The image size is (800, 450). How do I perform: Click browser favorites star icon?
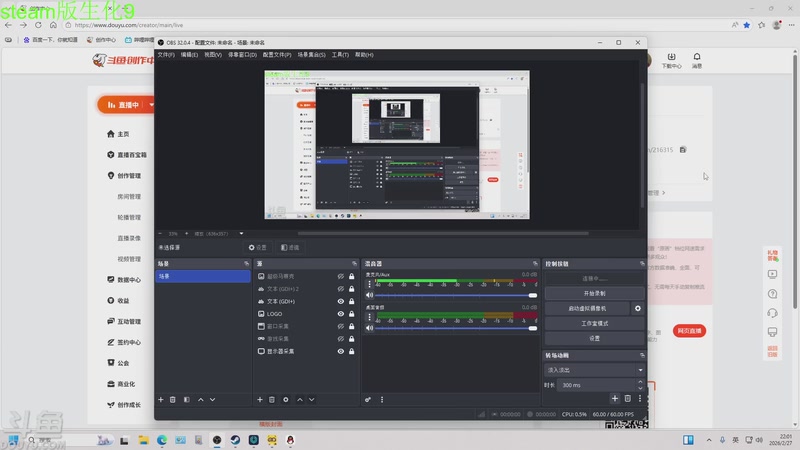pos(747,25)
